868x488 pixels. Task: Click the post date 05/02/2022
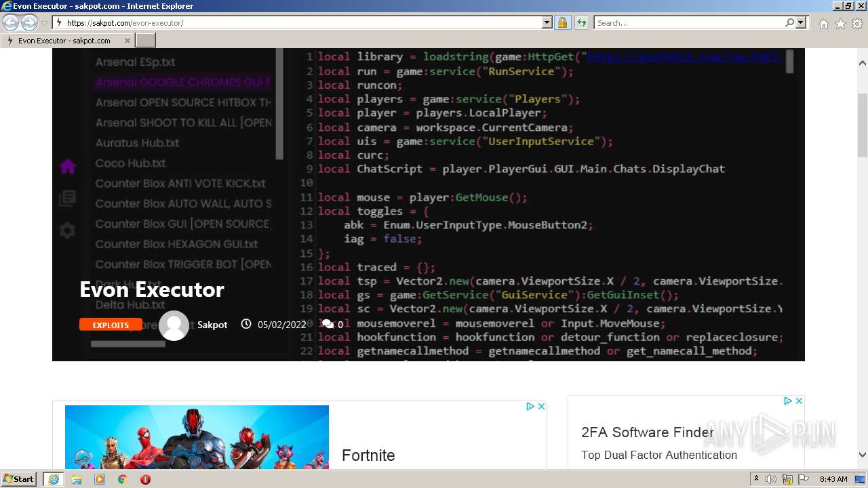[x=281, y=325]
